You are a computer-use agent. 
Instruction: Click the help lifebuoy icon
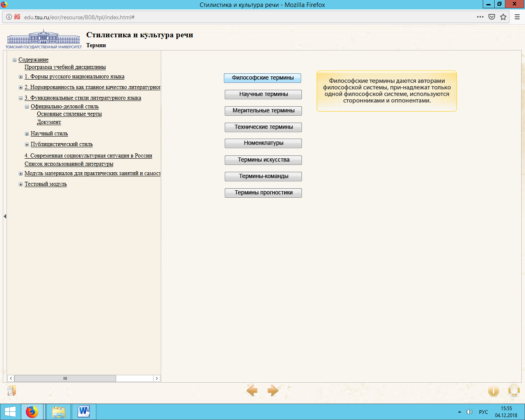click(x=514, y=391)
